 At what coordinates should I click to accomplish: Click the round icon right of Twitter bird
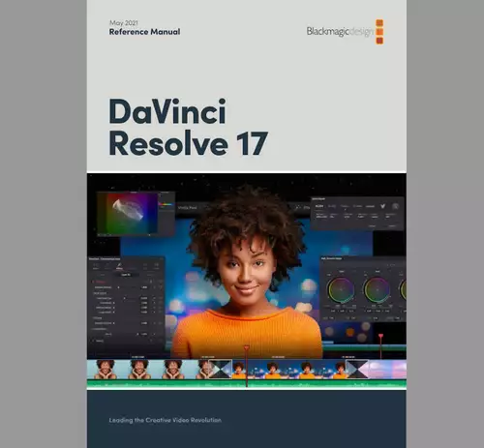pos(395,206)
